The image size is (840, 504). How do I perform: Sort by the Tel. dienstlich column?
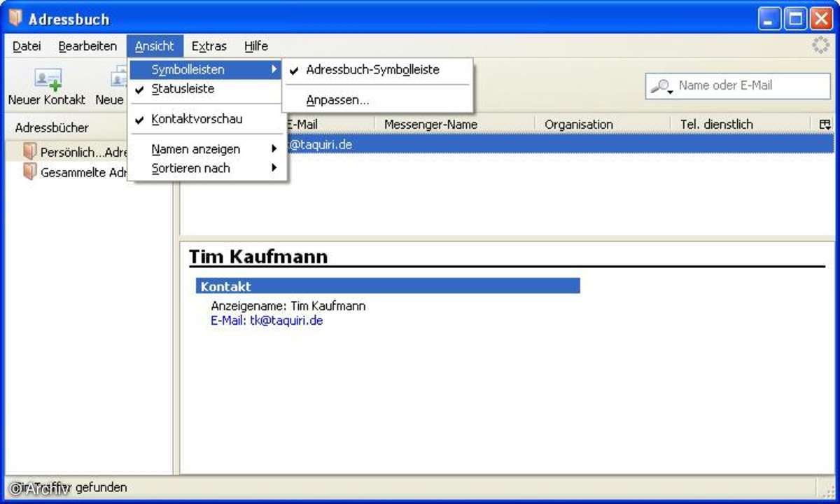[743, 124]
